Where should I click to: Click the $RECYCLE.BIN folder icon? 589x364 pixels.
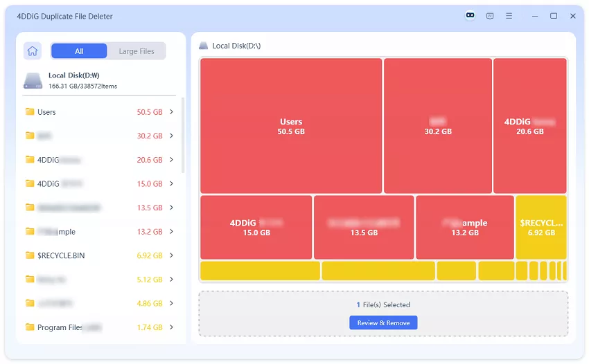[x=30, y=255]
